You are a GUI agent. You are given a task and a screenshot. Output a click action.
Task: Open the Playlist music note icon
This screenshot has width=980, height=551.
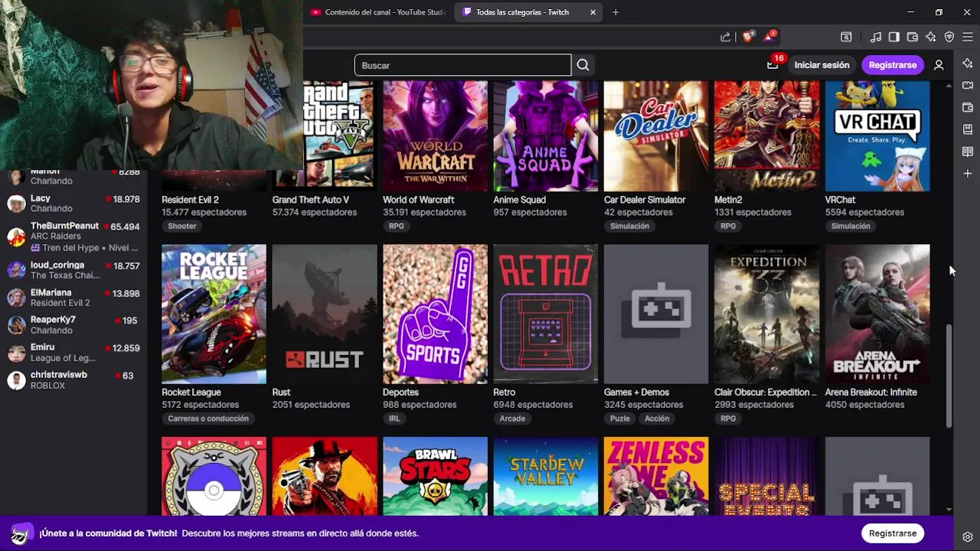point(876,37)
